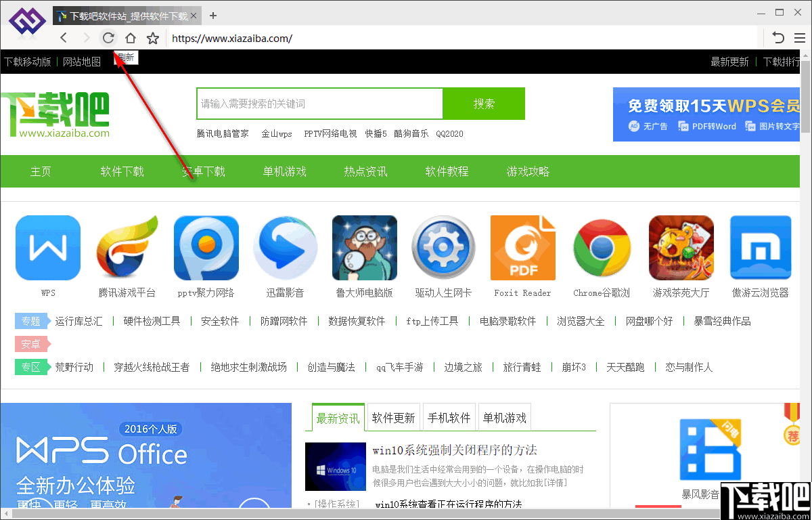This screenshot has height=520, width=812.
Task: Open 硬件检测工具 topic link
Action: pos(152,321)
